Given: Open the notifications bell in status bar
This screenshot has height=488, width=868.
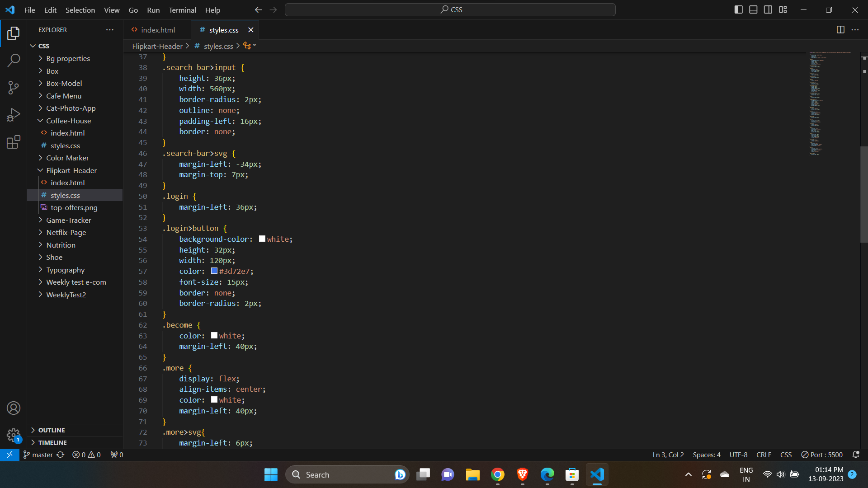Looking at the screenshot, I should point(856,455).
